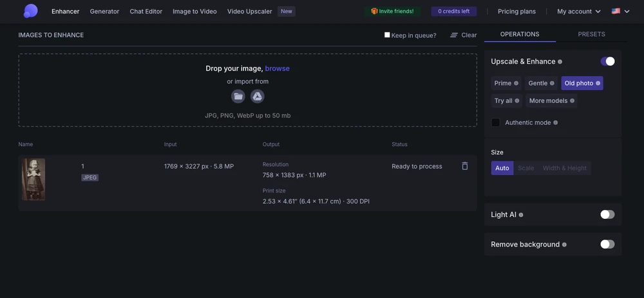644x298 pixels.
Task: Check the Authentic mode checkbox
Action: [496, 122]
